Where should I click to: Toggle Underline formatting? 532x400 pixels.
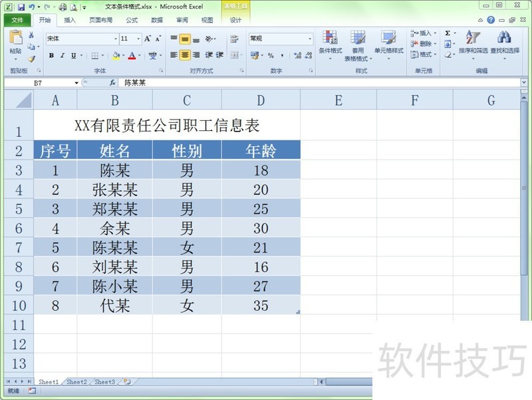[x=73, y=55]
